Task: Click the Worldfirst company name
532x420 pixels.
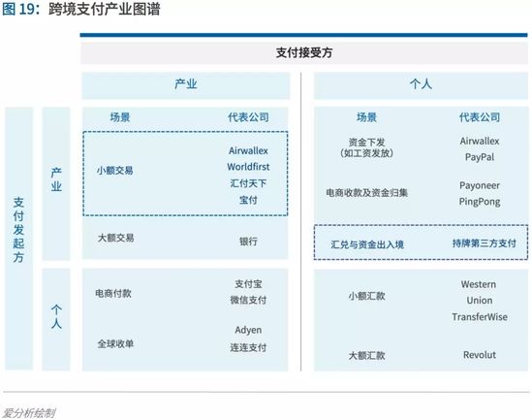Action: (x=248, y=167)
